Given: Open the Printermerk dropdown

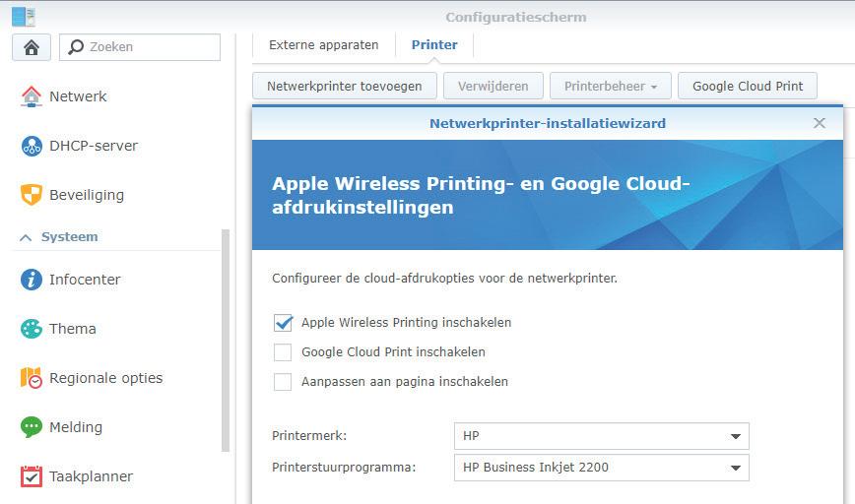Looking at the screenshot, I should pyautogui.click(x=601, y=436).
